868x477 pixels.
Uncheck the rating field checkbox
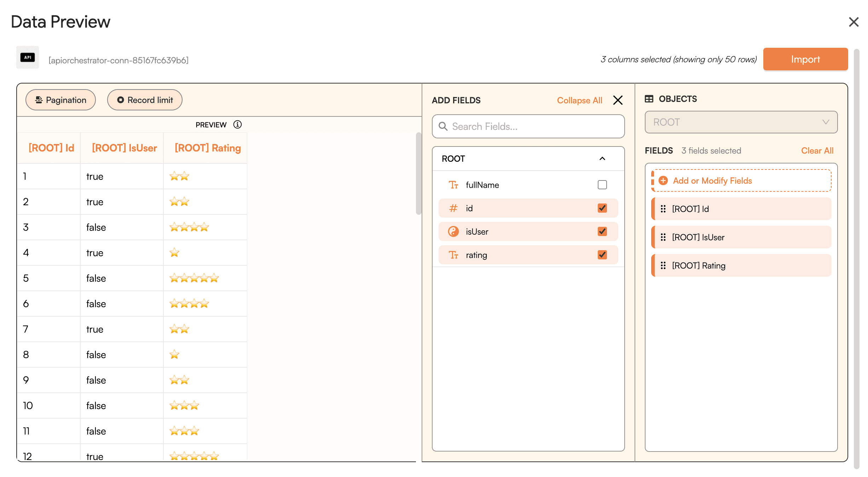click(602, 255)
